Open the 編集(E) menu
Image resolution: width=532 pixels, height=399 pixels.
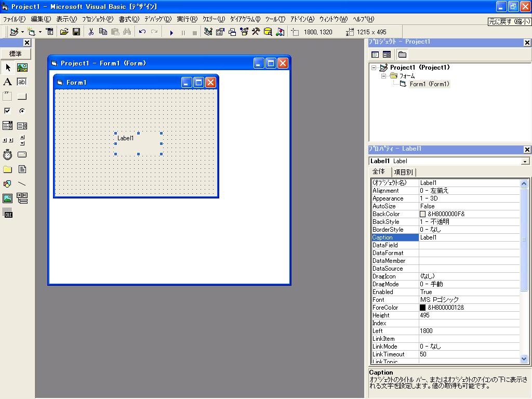pos(41,19)
